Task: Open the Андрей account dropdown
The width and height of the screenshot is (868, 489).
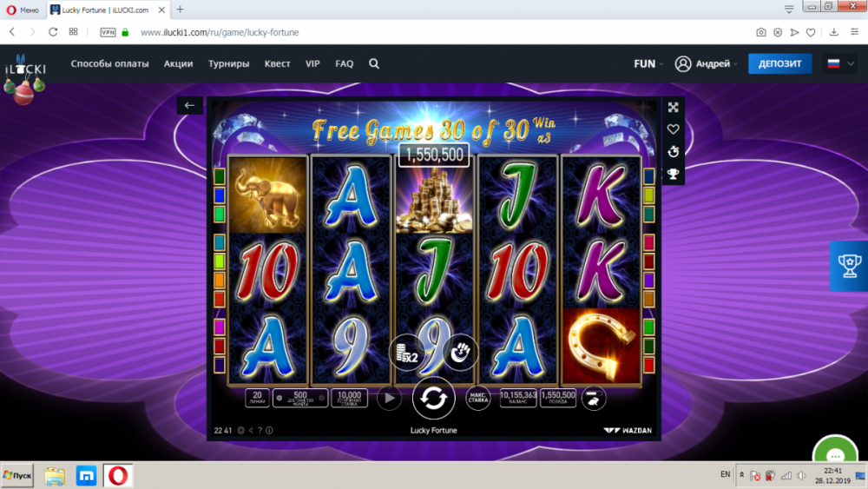Action: click(x=707, y=63)
